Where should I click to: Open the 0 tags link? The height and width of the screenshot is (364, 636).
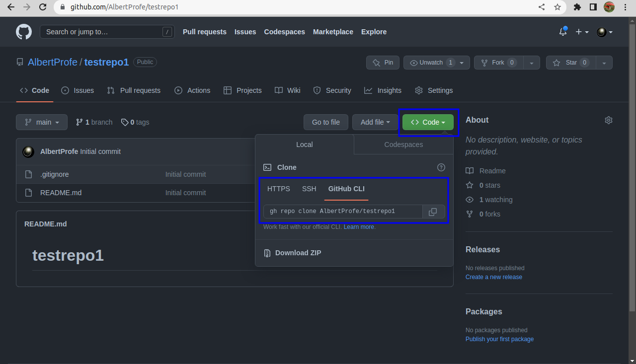135,122
